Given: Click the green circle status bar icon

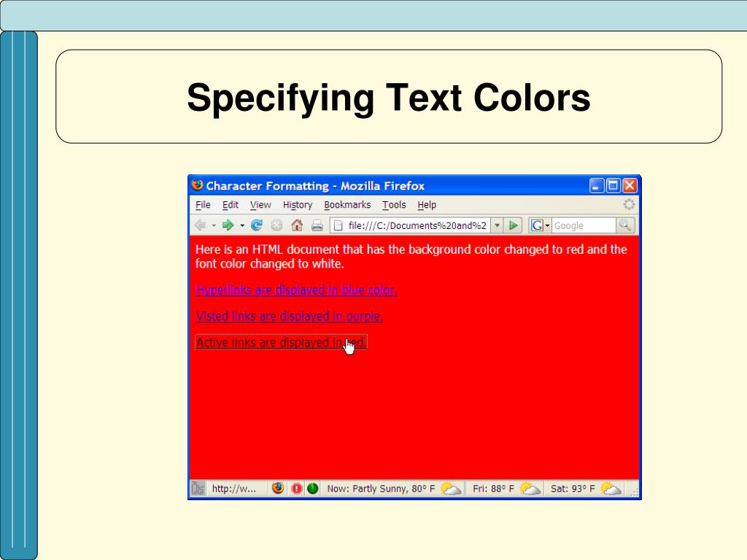Looking at the screenshot, I should point(312,489).
